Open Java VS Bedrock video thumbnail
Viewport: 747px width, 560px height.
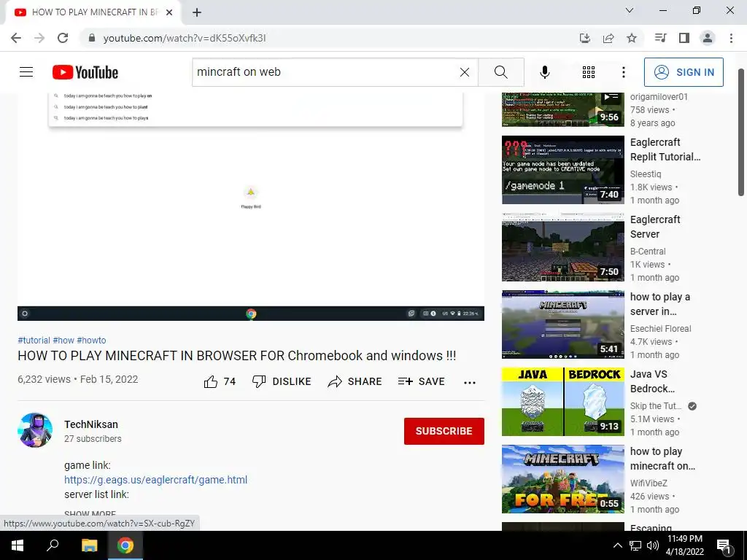click(562, 402)
